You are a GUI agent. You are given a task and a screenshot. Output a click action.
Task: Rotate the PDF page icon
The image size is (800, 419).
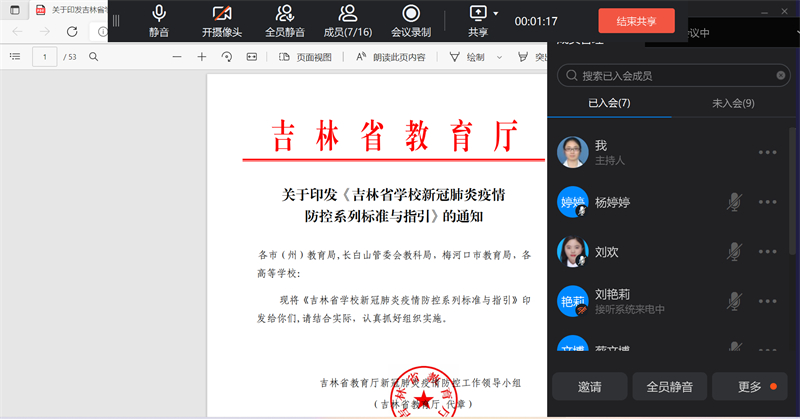tap(227, 57)
